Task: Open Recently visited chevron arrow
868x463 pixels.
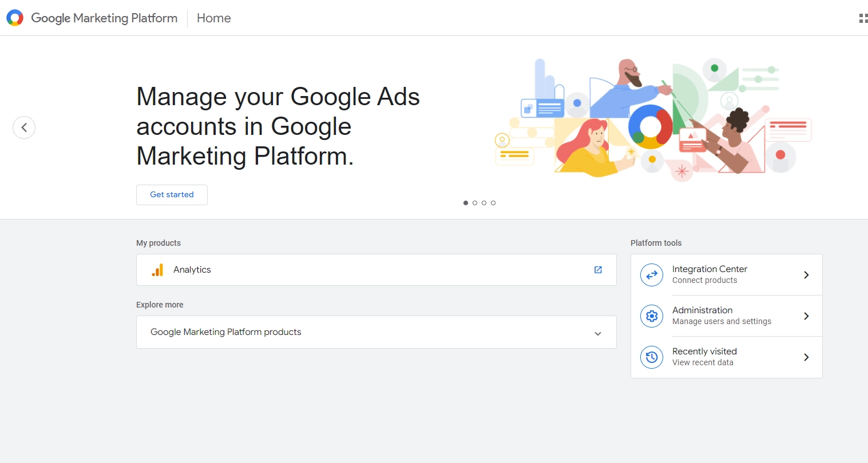Action: click(806, 357)
